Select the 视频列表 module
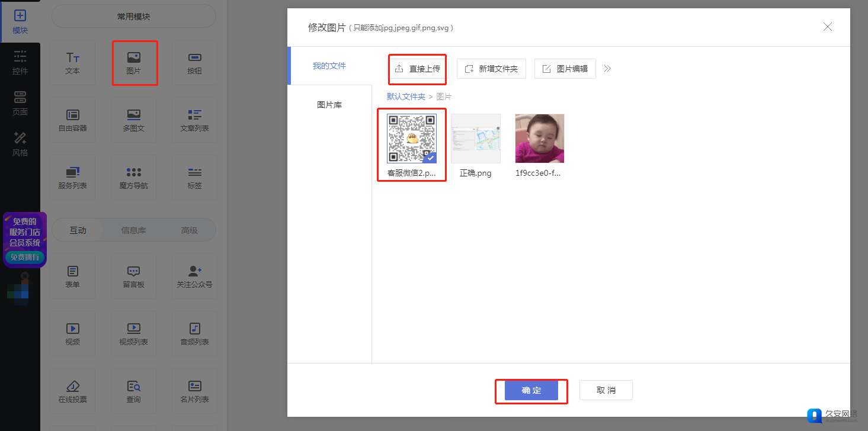 (x=134, y=334)
